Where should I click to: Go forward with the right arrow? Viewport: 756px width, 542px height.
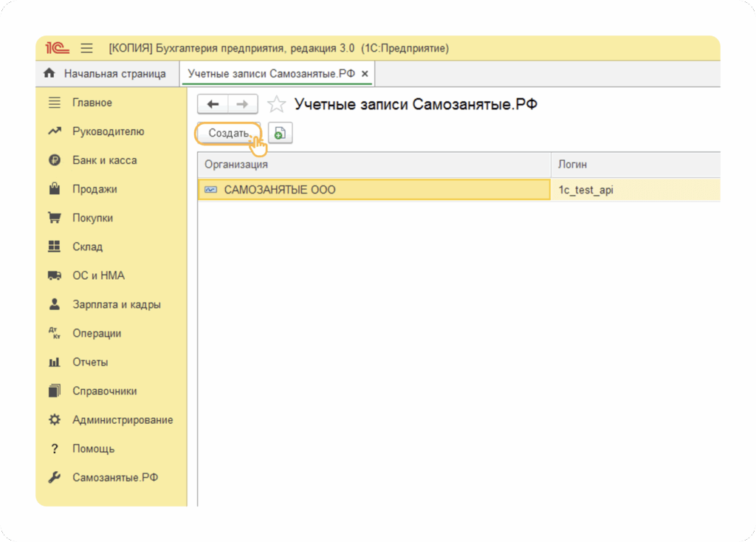click(x=243, y=104)
